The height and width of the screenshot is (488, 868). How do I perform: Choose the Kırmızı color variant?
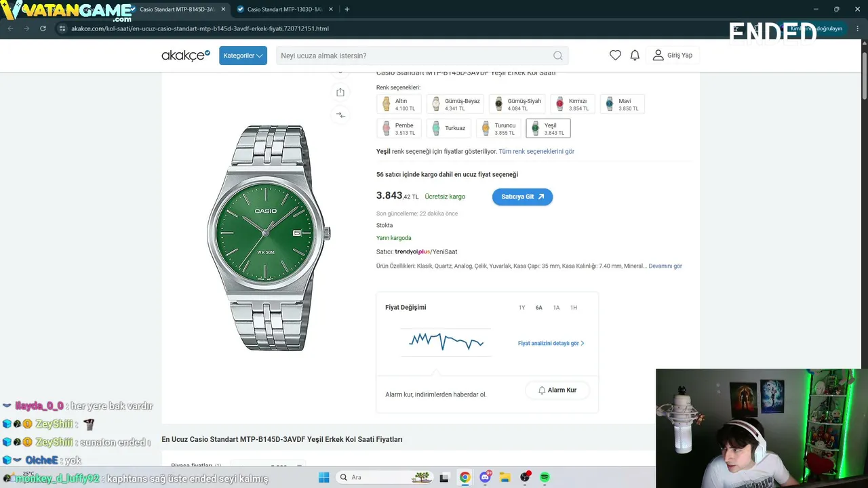(572, 104)
